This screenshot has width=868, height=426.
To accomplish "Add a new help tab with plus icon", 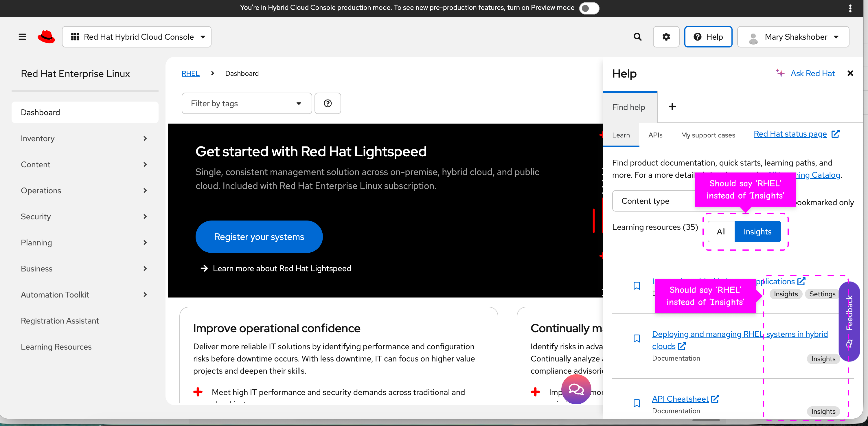I will click(x=672, y=107).
